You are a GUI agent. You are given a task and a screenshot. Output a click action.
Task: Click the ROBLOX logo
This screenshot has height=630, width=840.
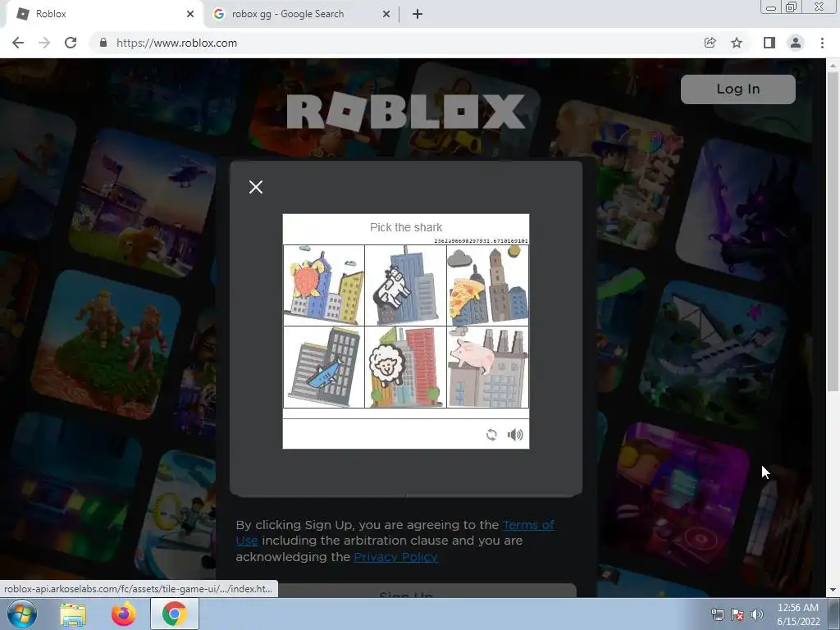(405, 112)
